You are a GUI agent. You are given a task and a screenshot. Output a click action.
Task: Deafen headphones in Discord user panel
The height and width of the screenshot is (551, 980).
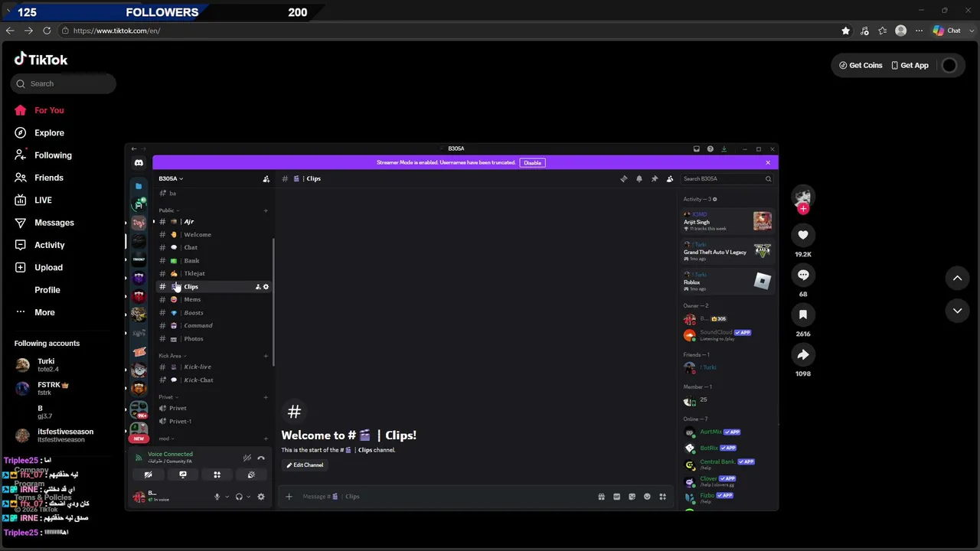(239, 497)
